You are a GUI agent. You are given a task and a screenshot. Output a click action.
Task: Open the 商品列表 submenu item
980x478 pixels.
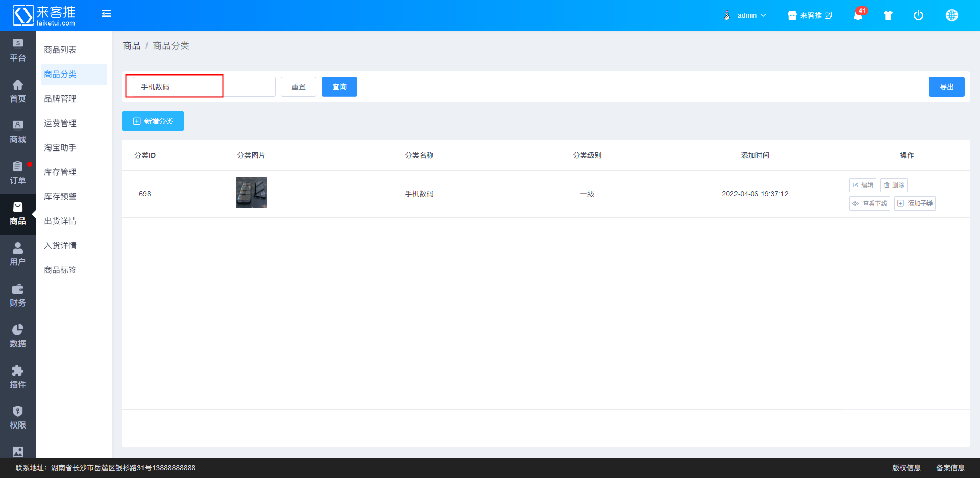point(74,49)
